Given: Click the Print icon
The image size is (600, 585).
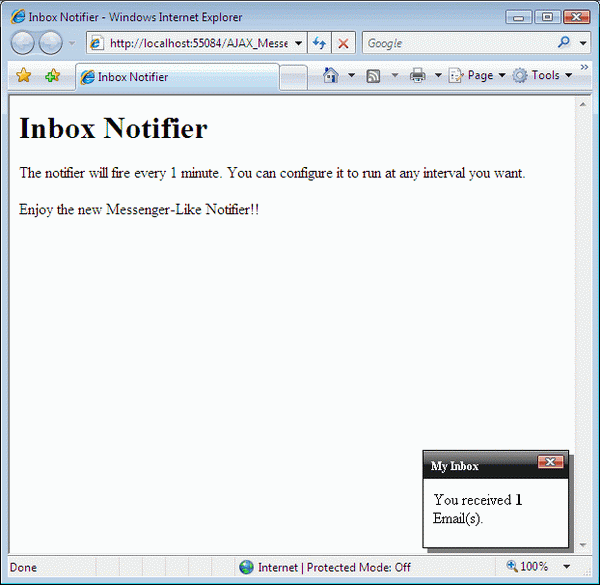Looking at the screenshot, I should (417, 75).
